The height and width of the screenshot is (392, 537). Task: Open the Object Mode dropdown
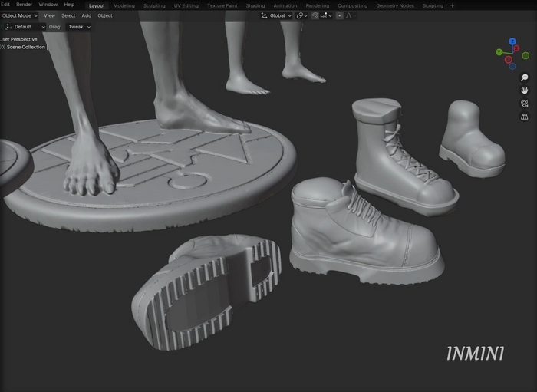(x=19, y=15)
